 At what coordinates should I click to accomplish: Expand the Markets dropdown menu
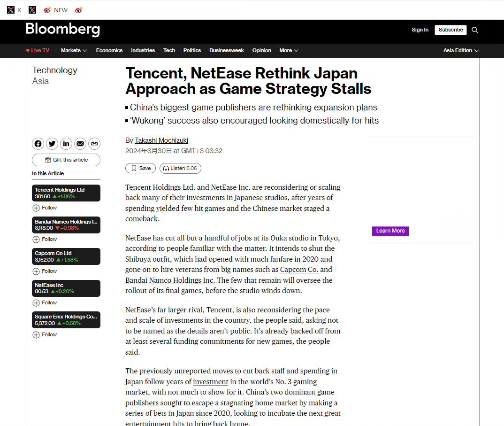pyautogui.click(x=74, y=51)
